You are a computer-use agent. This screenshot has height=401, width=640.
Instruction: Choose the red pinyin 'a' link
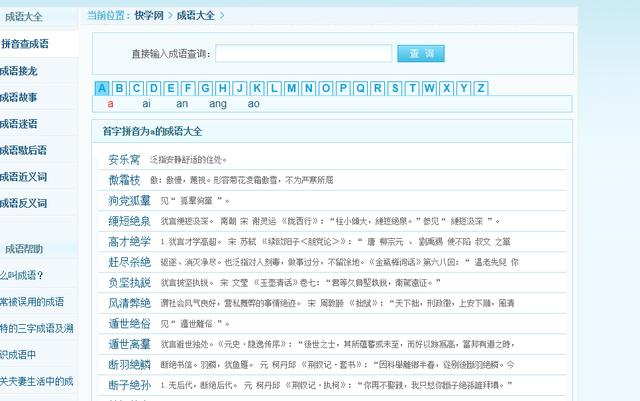pos(110,104)
